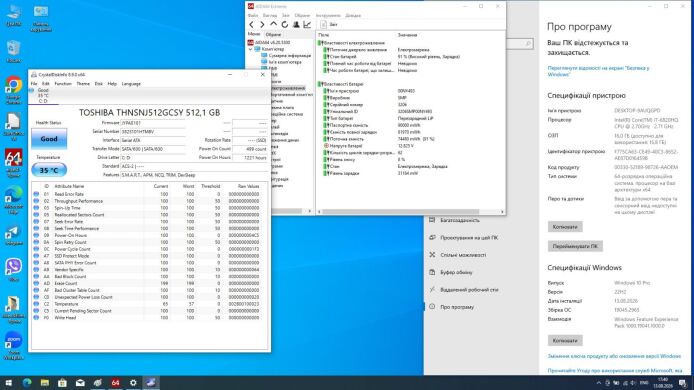Switch to Settings in the taskbar

pyautogui.click(x=133, y=383)
